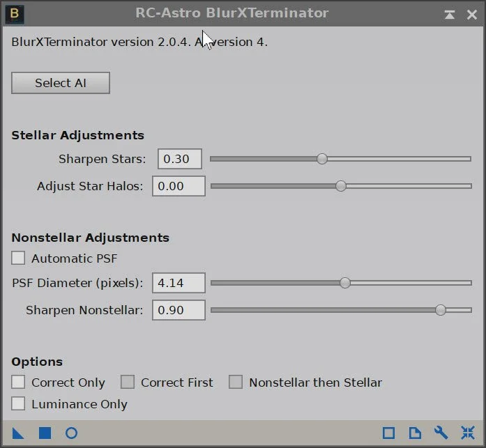Click the Sharpen Nonstellar value field 0.90

(179, 310)
